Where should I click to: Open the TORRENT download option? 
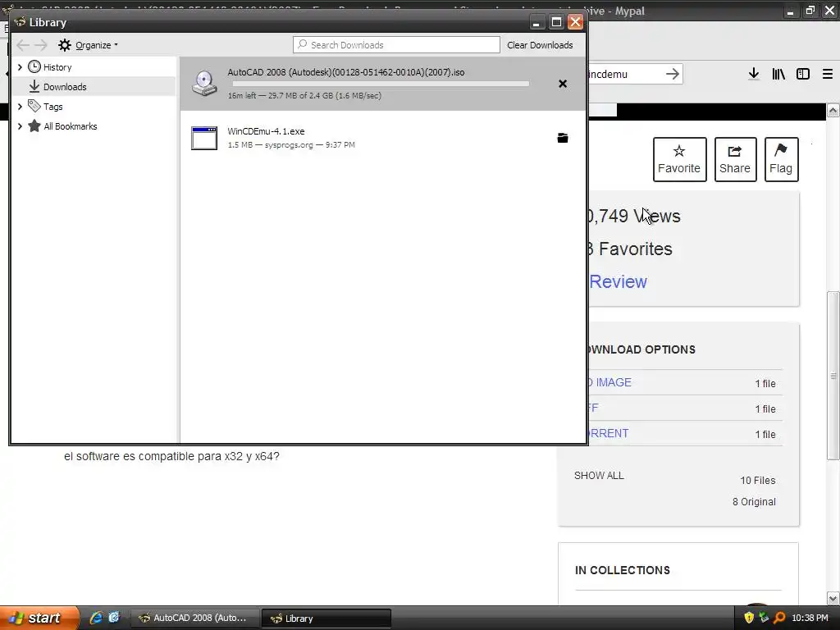tap(609, 433)
